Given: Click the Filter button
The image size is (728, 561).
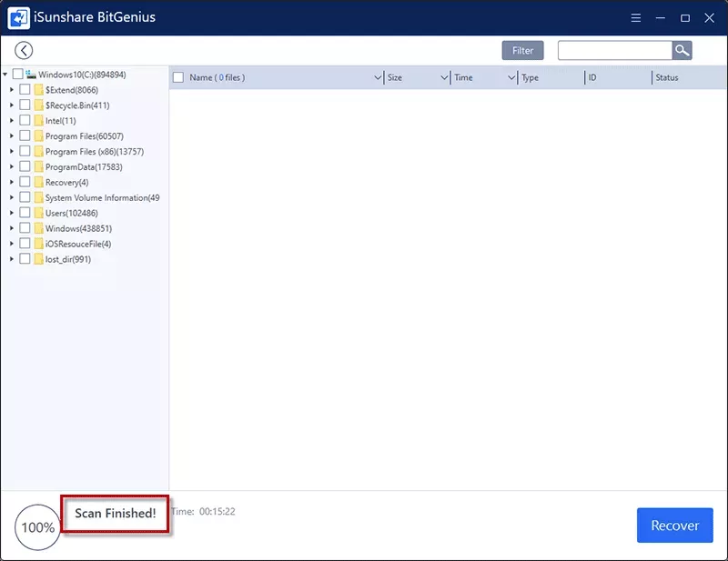Looking at the screenshot, I should [522, 51].
